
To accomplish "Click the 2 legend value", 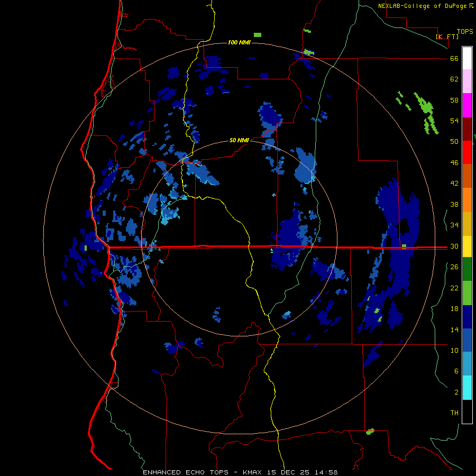I will point(456,392).
